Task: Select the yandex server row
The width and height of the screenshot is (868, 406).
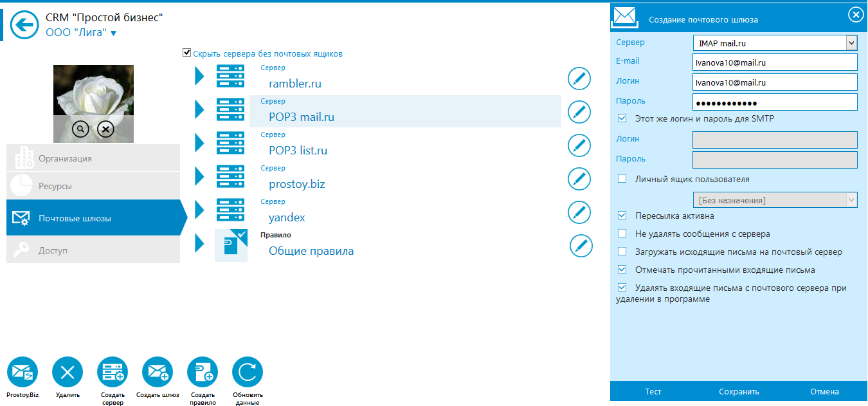Action: coord(405,212)
